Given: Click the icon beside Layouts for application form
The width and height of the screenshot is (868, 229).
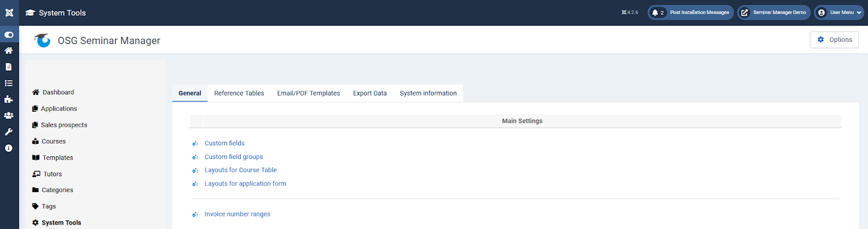Looking at the screenshot, I should click(x=195, y=184).
